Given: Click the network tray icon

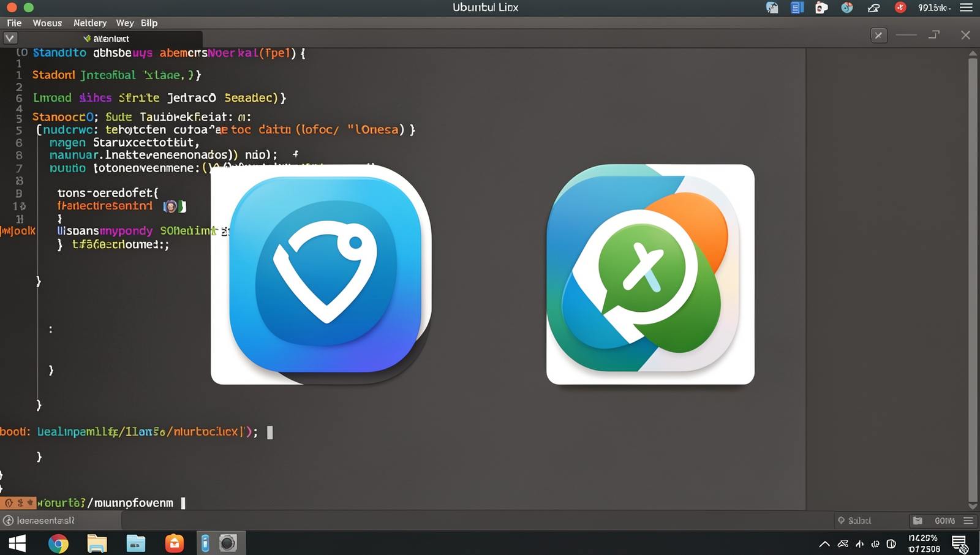Looking at the screenshot, I should tap(860, 544).
